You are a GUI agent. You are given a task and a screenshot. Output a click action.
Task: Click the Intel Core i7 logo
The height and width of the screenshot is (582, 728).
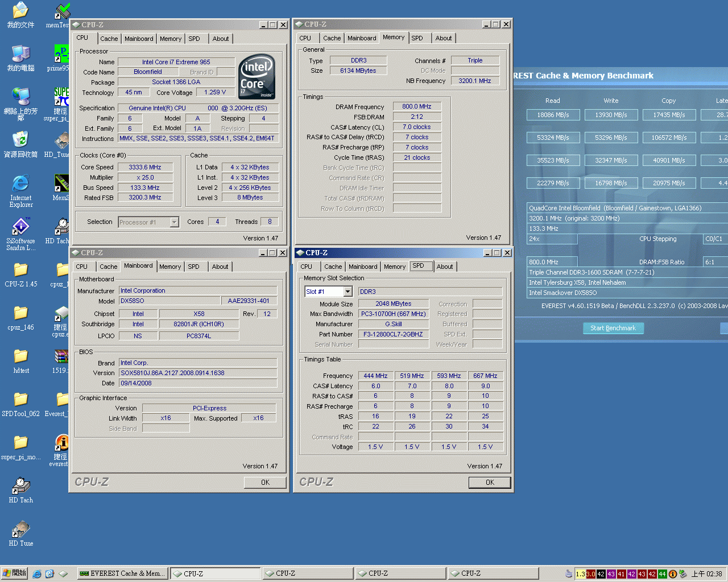(257, 77)
